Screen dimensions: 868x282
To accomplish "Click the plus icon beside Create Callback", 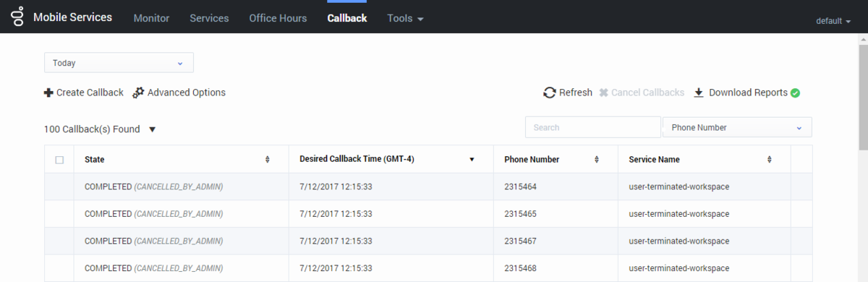I will pos(48,93).
